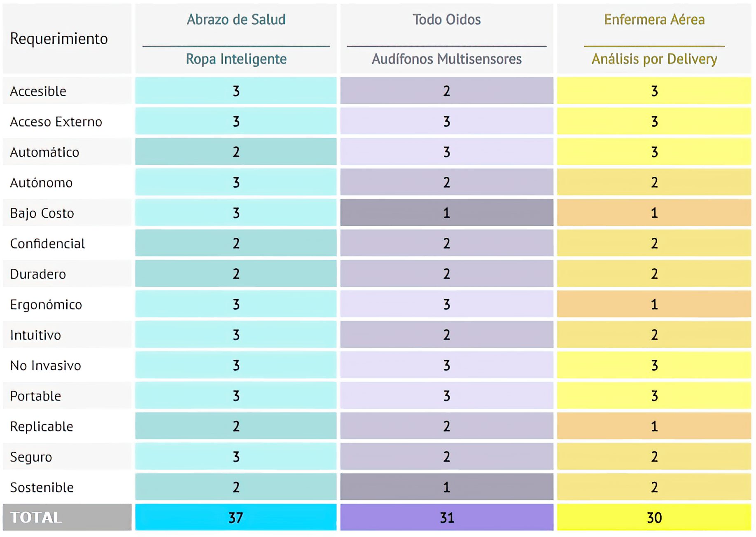Click Automático value under Abrazo de Salud

[x=236, y=152]
